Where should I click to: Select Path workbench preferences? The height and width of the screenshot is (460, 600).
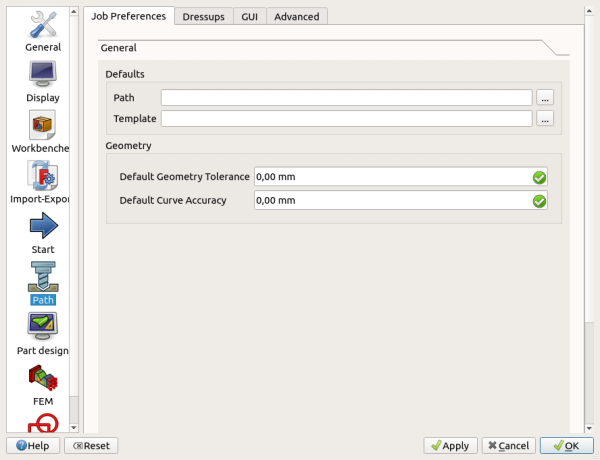point(43,284)
